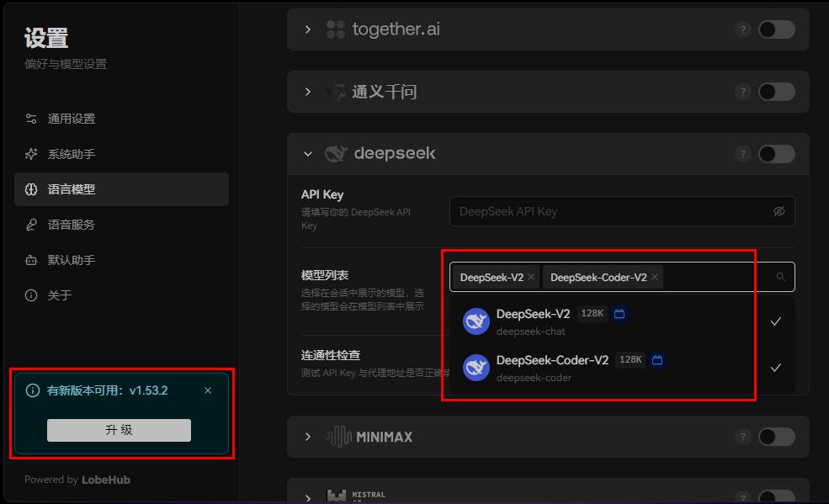Viewport: 829px width, 504px height.
Task: Click the 设置 page title
Action: coord(46,38)
